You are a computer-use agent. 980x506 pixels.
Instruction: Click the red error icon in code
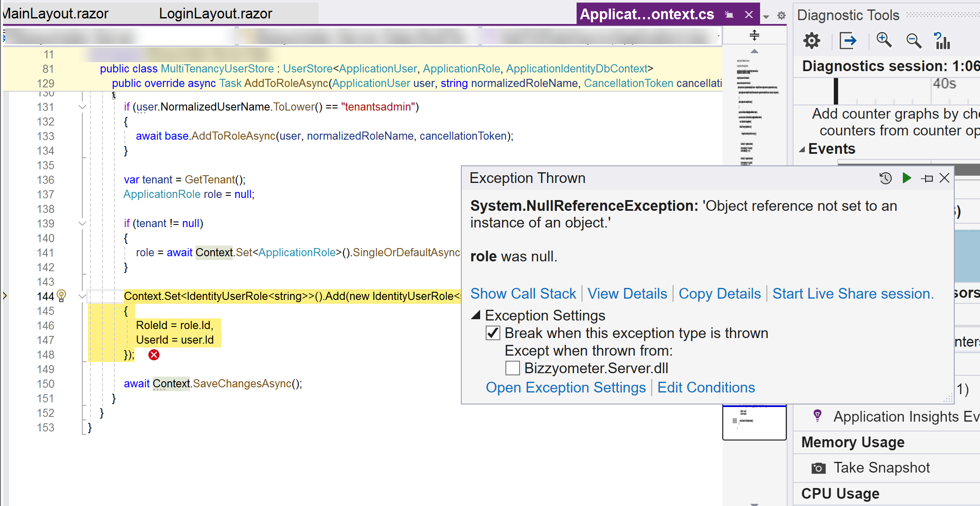pos(154,355)
